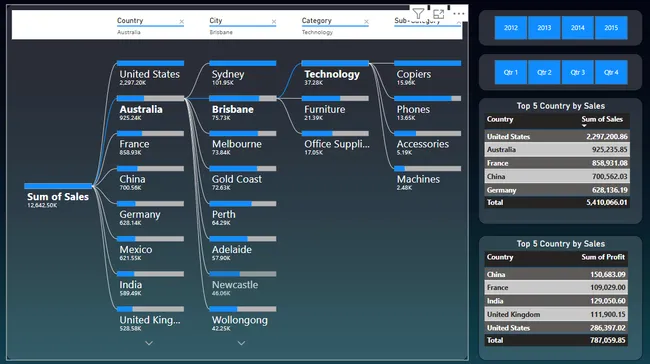Click the focus mode icon

[438, 14]
